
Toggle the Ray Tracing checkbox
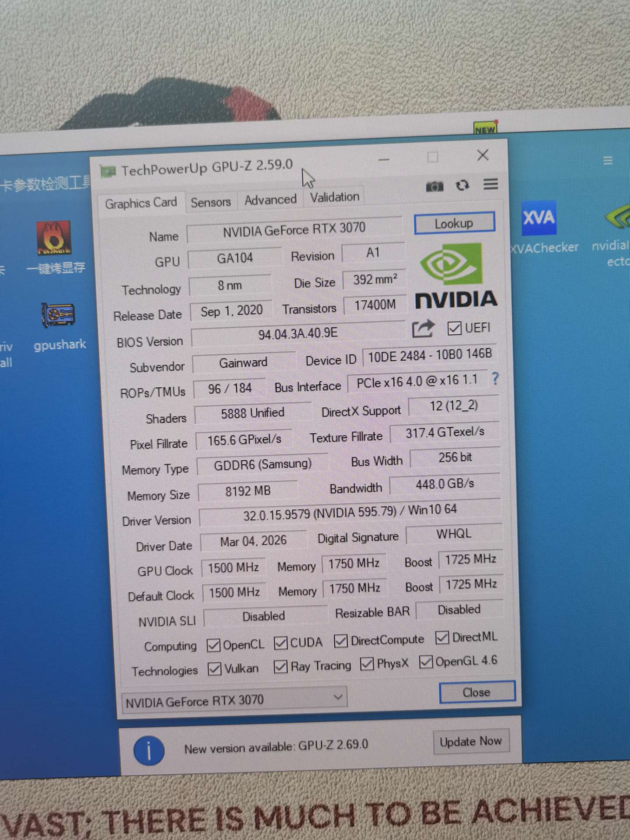pos(280,667)
